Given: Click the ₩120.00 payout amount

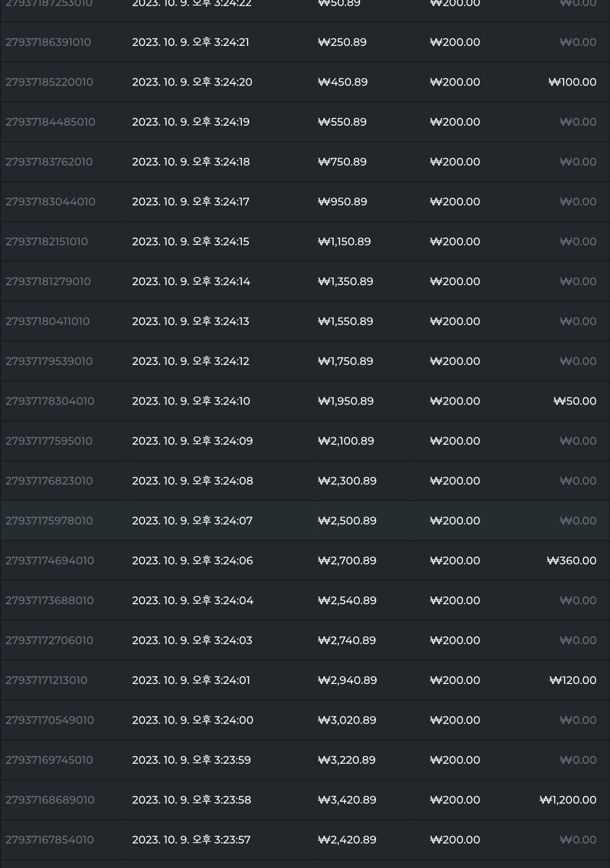Looking at the screenshot, I should click(573, 680).
